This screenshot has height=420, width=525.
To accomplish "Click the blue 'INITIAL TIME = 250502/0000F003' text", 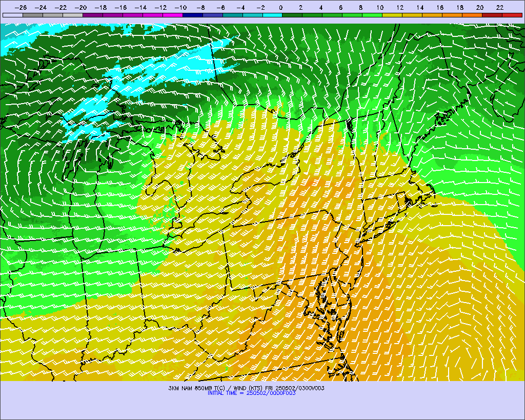I will [x=251, y=393].
